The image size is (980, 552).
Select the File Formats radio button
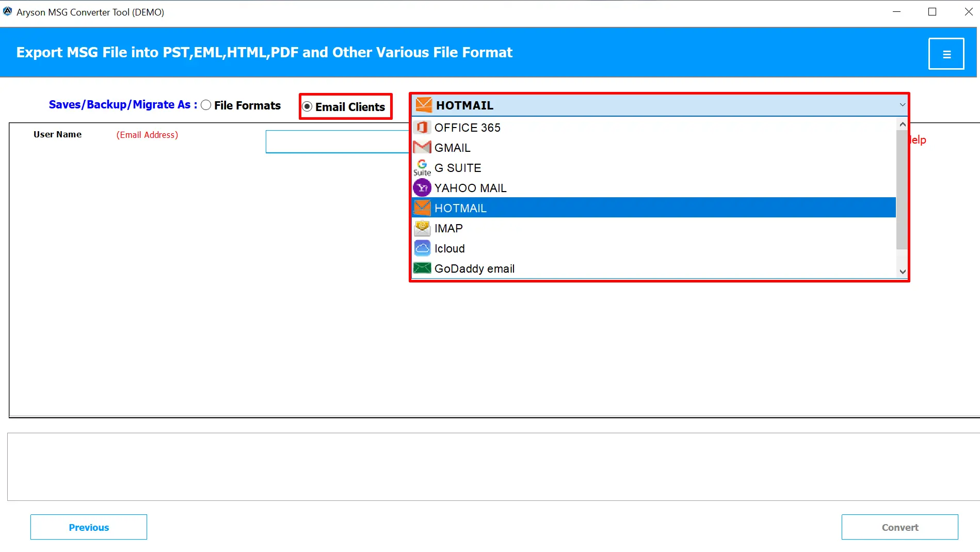[206, 105]
